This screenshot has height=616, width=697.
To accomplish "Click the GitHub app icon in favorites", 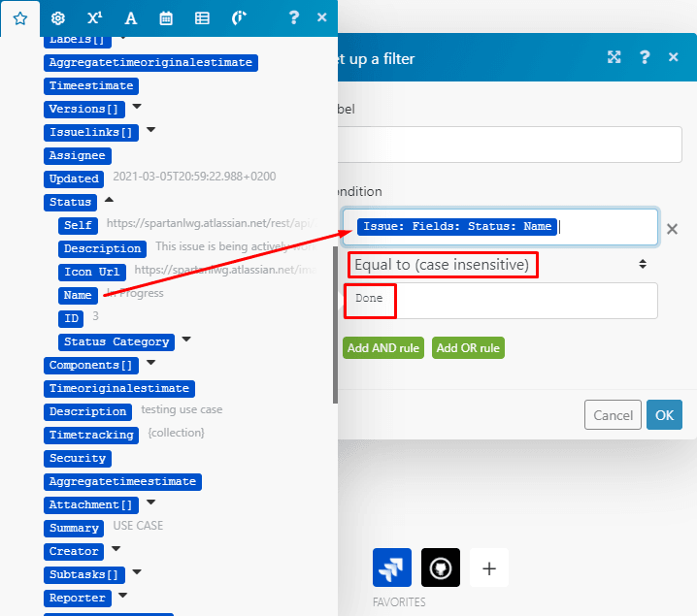I will tap(441, 567).
